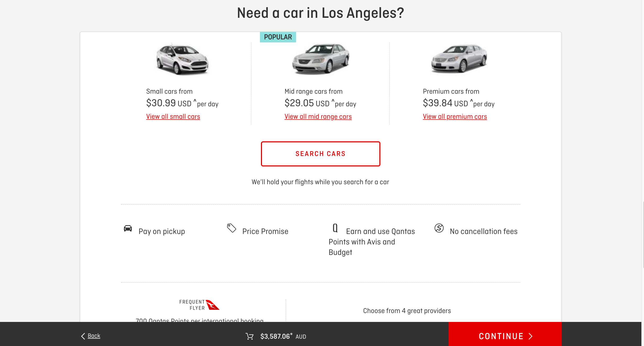Screen dimensions: 644x346
Task: Select the premium car thumbnail image
Action: point(459,58)
